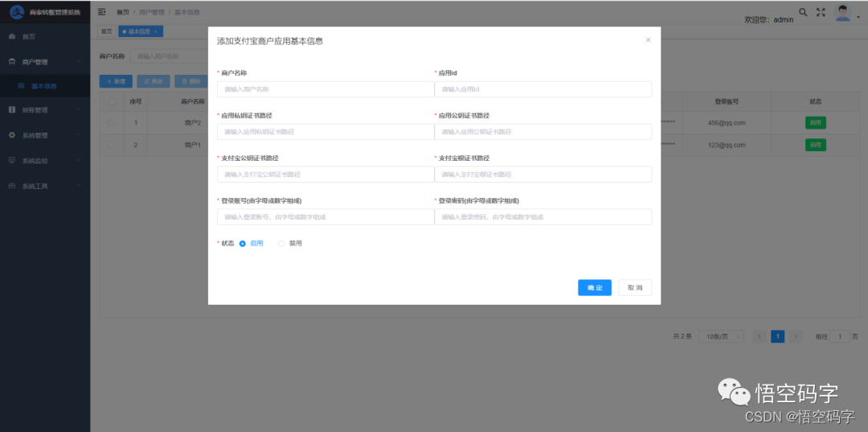Focus the 应用私钥证书路径 input field
868x432 pixels.
[325, 132]
